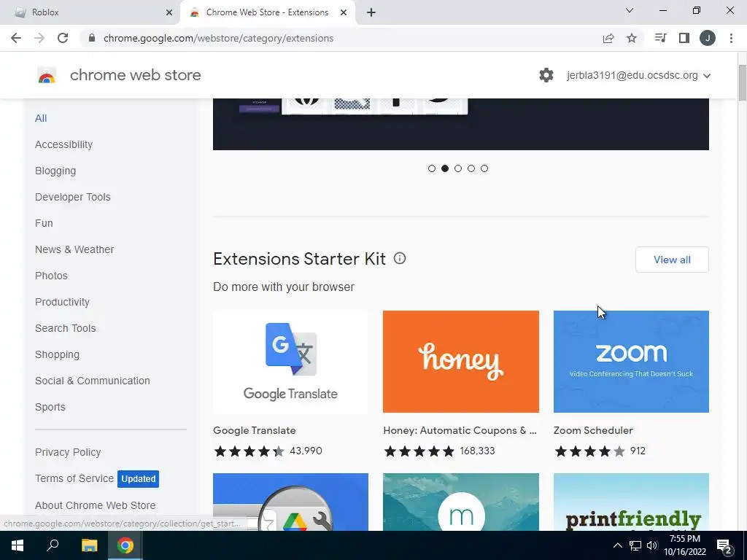Screen dimensions: 747x560
Task: Open File Explorer from taskbar
Action: tap(89, 545)
